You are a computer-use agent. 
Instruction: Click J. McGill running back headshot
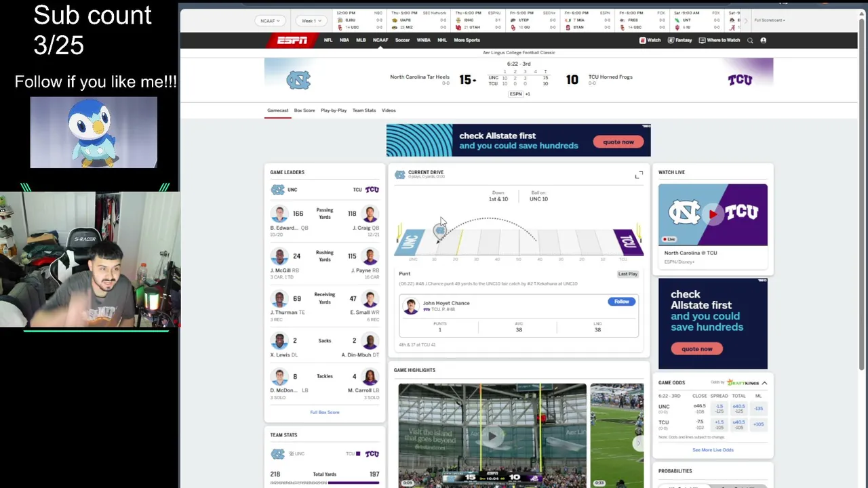pyautogui.click(x=279, y=257)
